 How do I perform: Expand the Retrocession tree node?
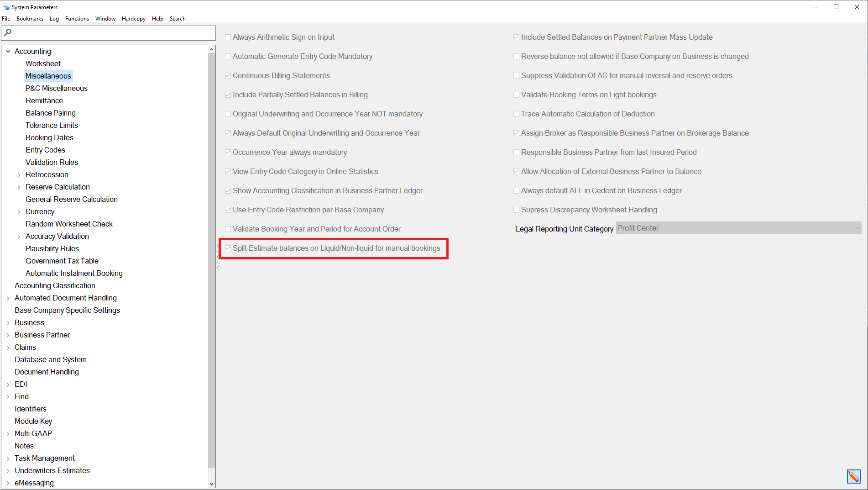[19, 174]
